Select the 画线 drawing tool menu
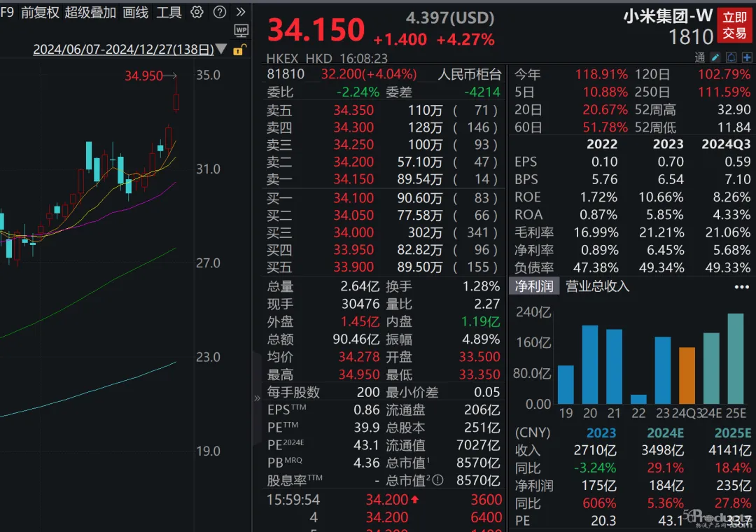Image resolution: width=756 pixels, height=532 pixels. 136,12
